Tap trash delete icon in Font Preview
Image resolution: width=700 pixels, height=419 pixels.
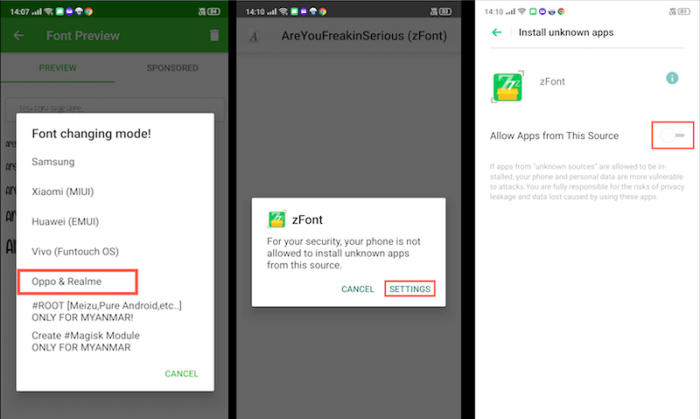tap(214, 35)
